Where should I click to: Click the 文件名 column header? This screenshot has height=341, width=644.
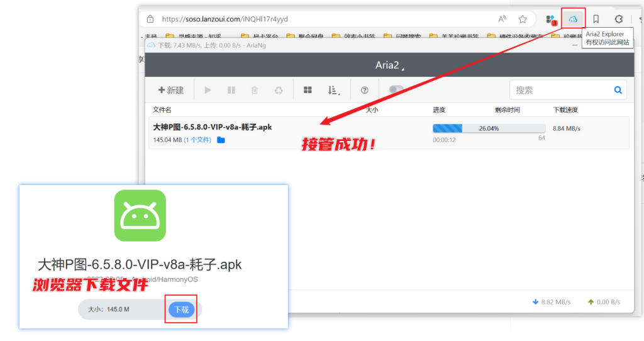coord(162,109)
